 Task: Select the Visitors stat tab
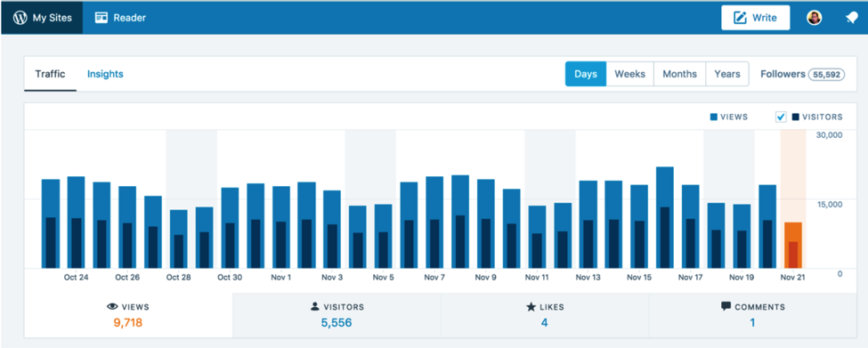click(x=337, y=315)
